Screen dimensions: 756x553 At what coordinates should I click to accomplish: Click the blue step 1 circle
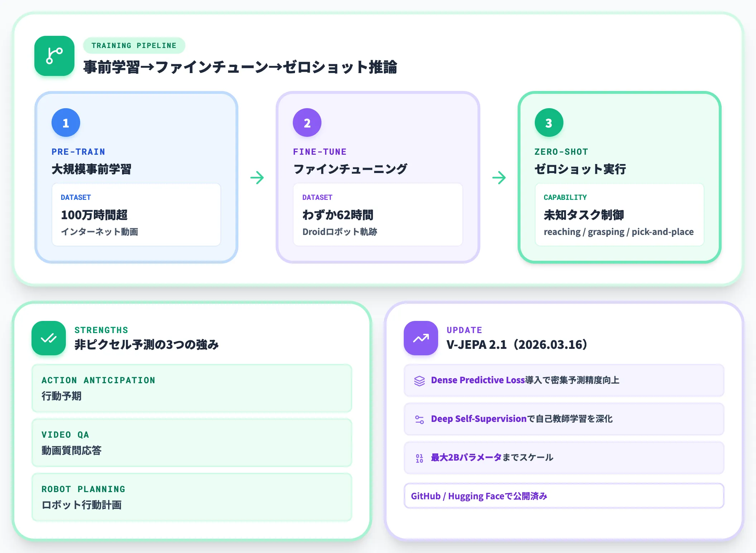pos(66,122)
